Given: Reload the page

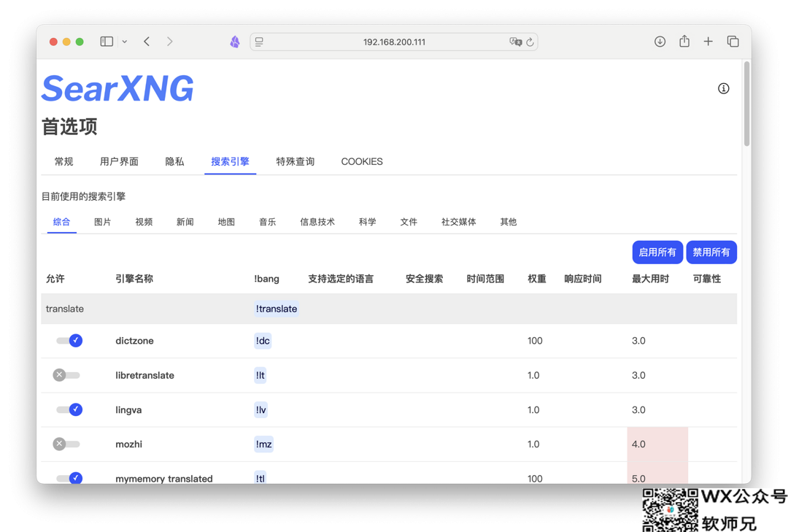Looking at the screenshot, I should [530, 42].
